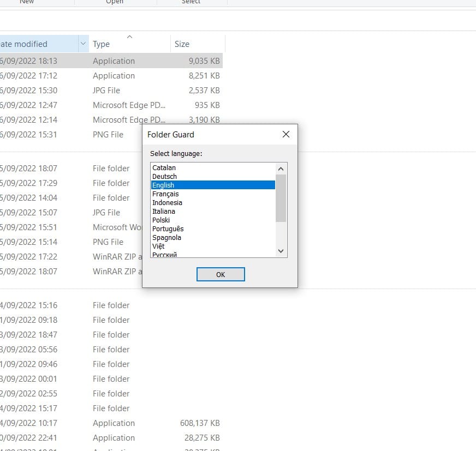Select the 28,275 KB Application row
Screen dimensions: 476x451
coord(111,438)
